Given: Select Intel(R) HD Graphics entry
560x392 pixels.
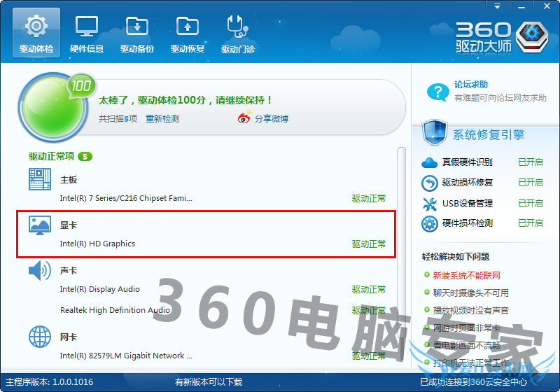Looking at the screenshot, I should [97, 244].
